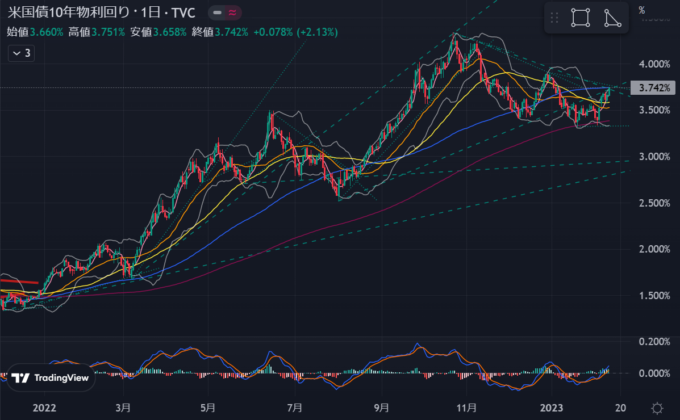Screen dimensions: 680x420
Task: Click the current price label 3.742%
Action: 653,88
